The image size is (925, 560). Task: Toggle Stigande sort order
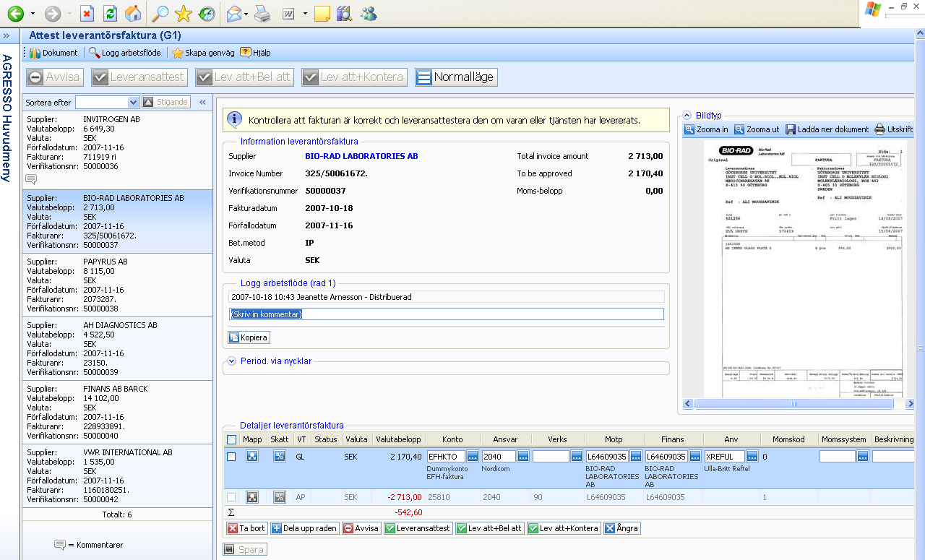pyautogui.click(x=166, y=102)
